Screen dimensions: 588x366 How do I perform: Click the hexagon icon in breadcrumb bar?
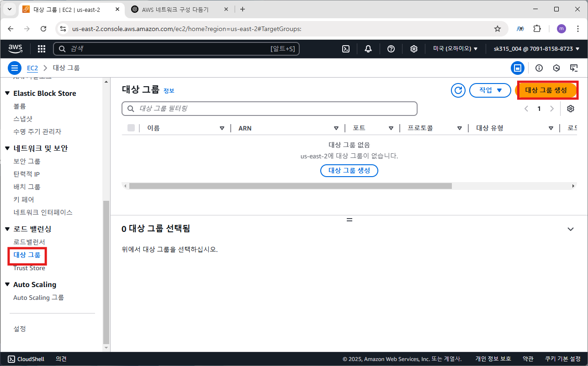pos(556,68)
